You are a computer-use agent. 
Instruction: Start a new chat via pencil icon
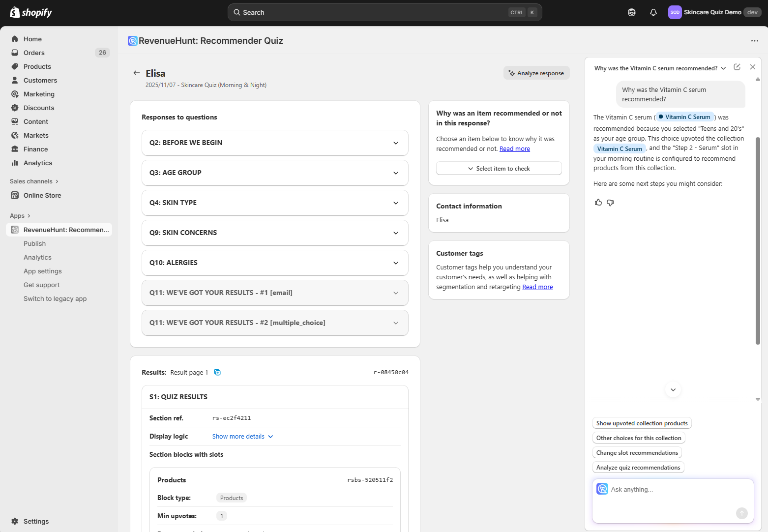[x=737, y=67]
